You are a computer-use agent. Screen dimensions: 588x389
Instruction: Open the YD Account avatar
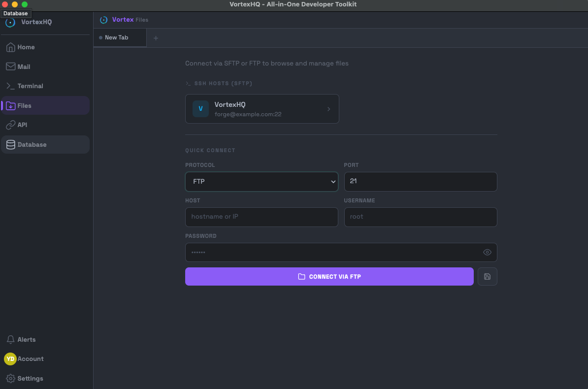pos(9,358)
